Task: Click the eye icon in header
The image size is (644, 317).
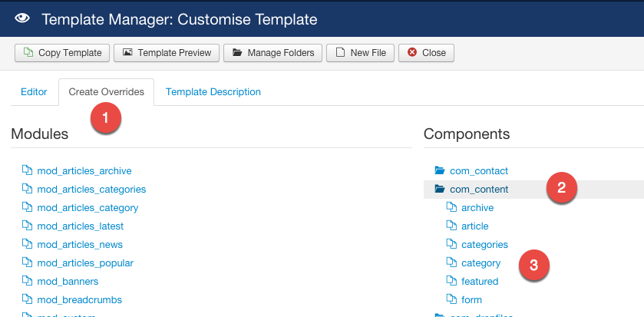Action: 22,18
